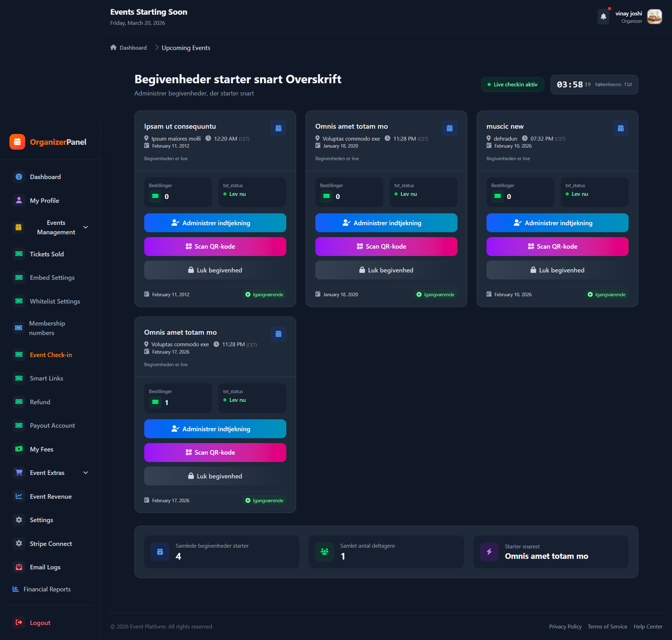
Task: Click Scan QR-kode for muscic new
Action: [558, 247]
